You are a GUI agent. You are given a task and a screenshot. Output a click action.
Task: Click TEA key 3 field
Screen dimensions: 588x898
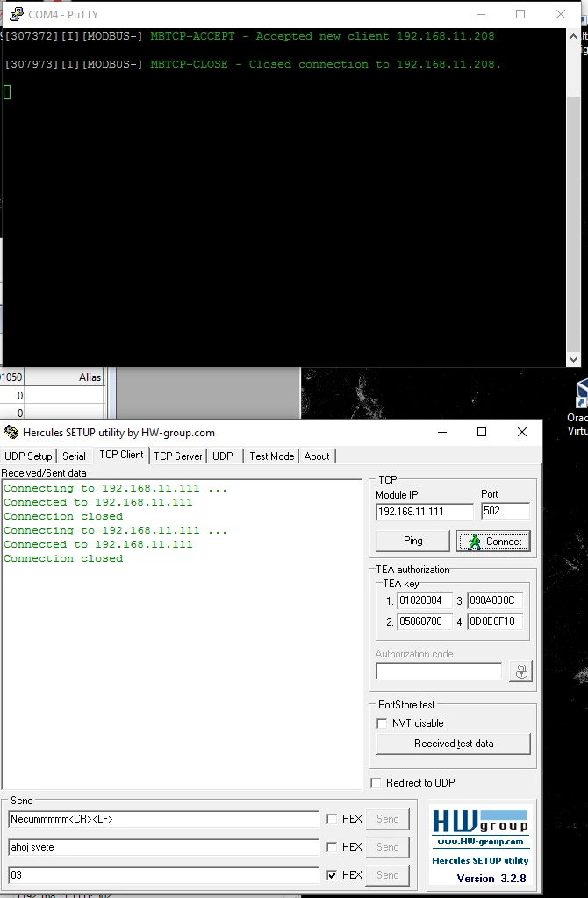coord(495,600)
